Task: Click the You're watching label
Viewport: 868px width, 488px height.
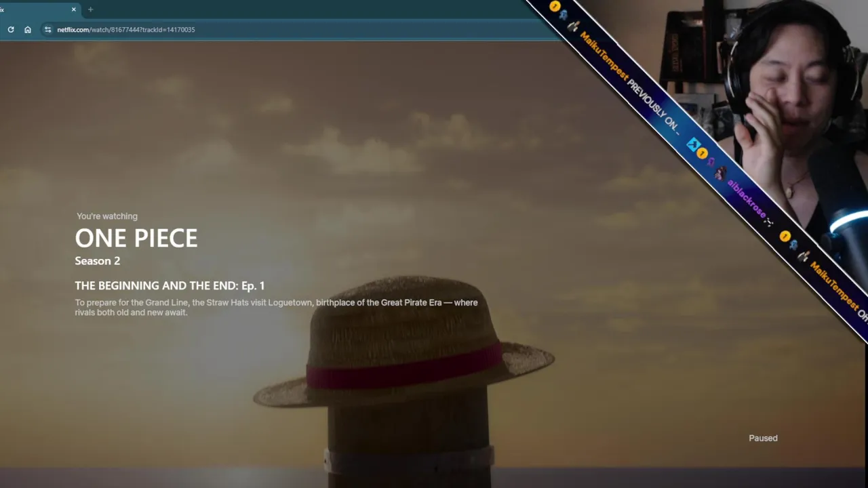Action: pyautogui.click(x=107, y=216)
